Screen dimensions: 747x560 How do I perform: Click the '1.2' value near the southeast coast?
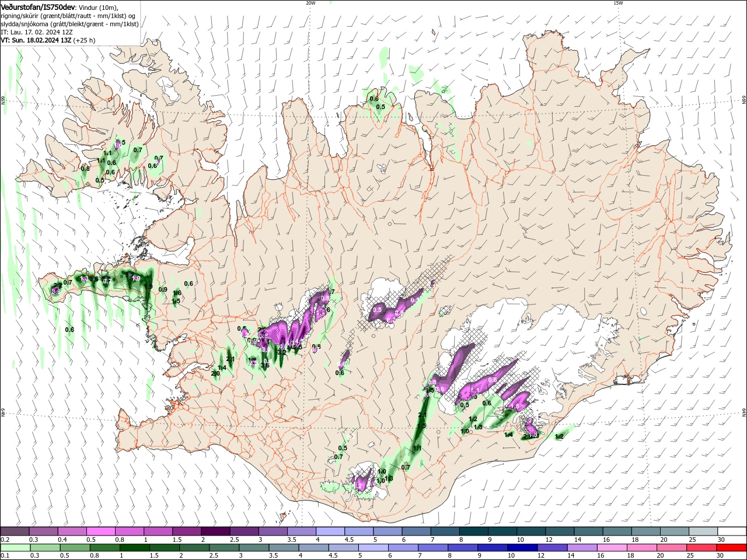[559, 436]
